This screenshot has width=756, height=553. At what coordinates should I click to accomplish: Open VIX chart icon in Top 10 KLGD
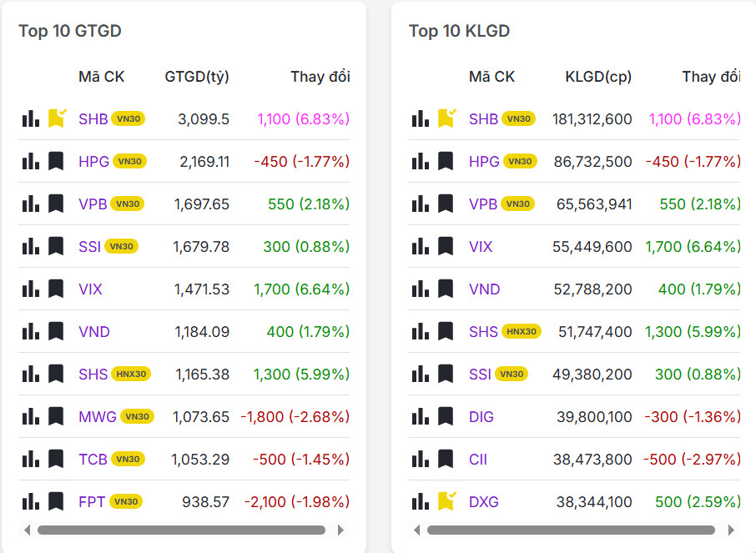click(421, 246)
